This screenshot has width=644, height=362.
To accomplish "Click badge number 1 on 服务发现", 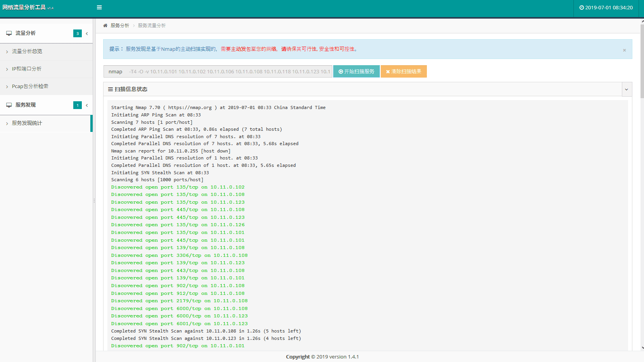I will click(78, 105).
